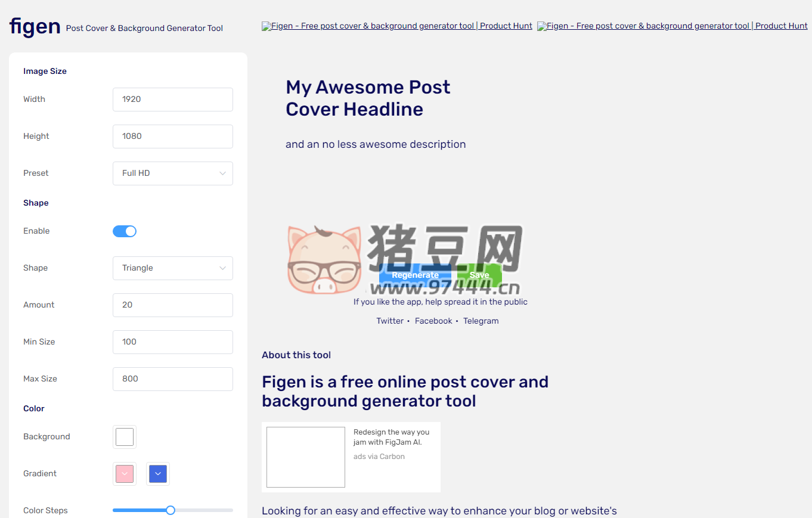Open the FigJam AI ad text
The height and width of the screenshot is (518, 812).
pos(391,437)
